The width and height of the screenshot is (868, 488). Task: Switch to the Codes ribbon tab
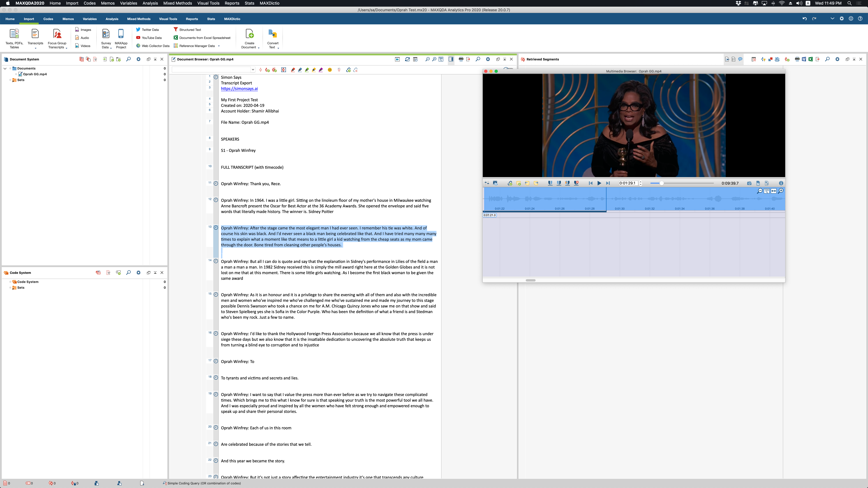[48, 19]
